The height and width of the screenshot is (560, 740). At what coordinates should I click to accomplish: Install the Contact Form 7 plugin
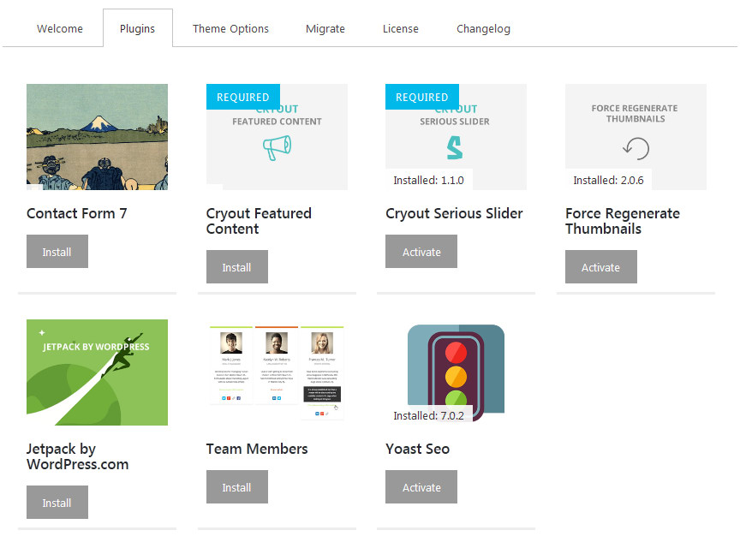coord(57,252)
